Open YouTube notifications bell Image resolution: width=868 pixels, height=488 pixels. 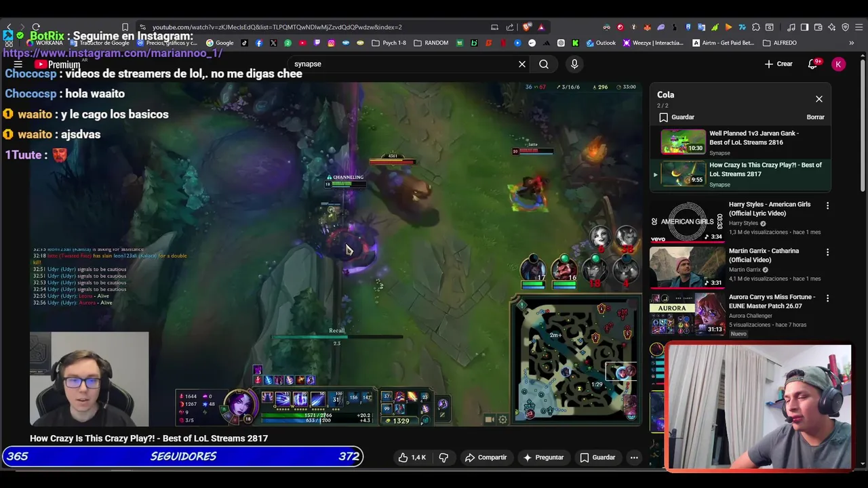point(812,64)
